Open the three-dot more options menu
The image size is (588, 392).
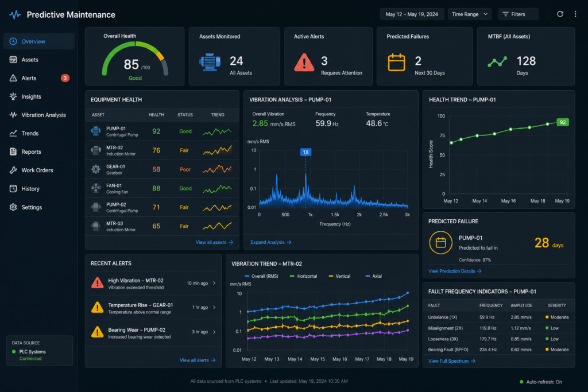pyautogui.click(x=575, y=14)
